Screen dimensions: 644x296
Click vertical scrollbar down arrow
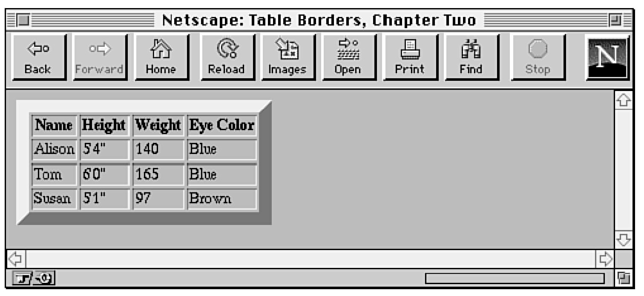point(623,239)
